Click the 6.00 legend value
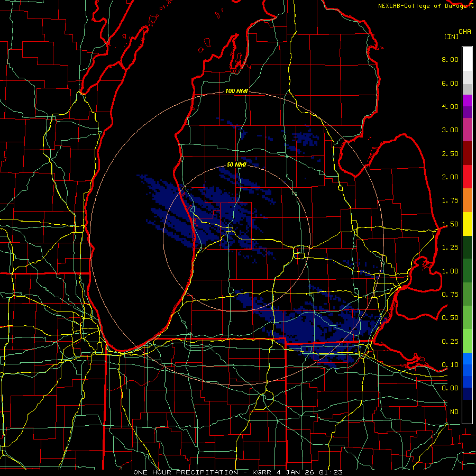 point(450,83)
